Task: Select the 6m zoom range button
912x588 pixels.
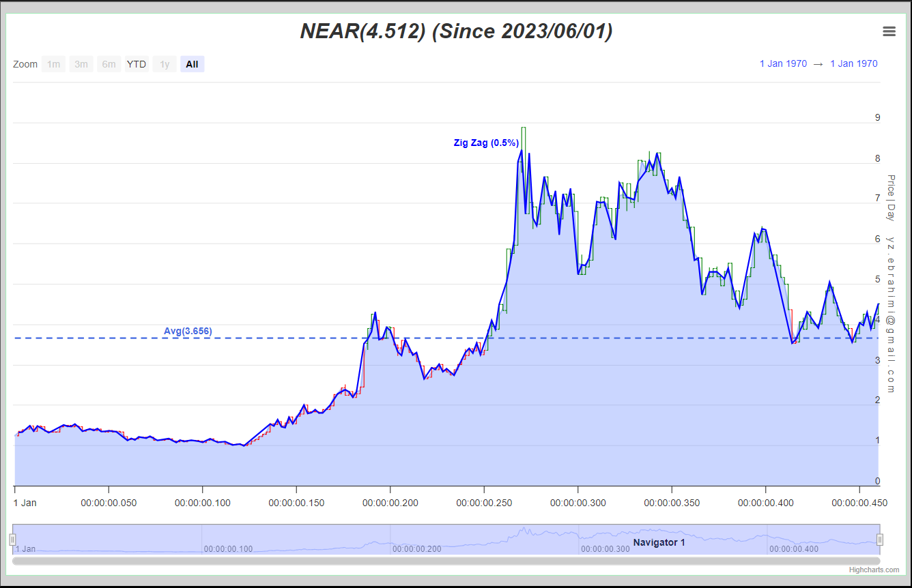Action: click(x=109, y=64)
